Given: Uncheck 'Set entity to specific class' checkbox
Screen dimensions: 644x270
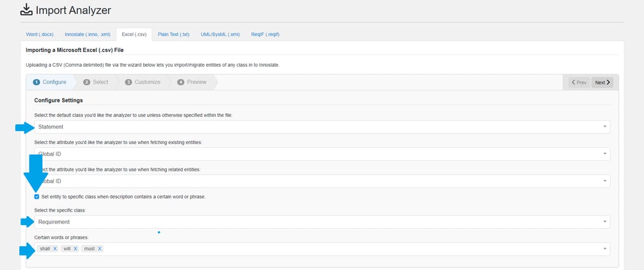Looking at the screenshot, I should pos(37,197).
